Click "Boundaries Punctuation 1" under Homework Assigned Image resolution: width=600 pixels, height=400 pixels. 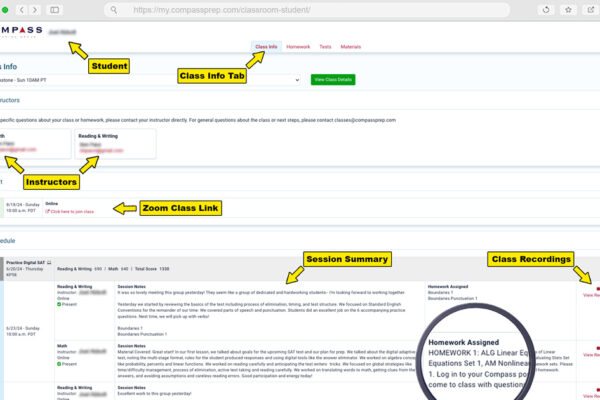pos(453,298)
